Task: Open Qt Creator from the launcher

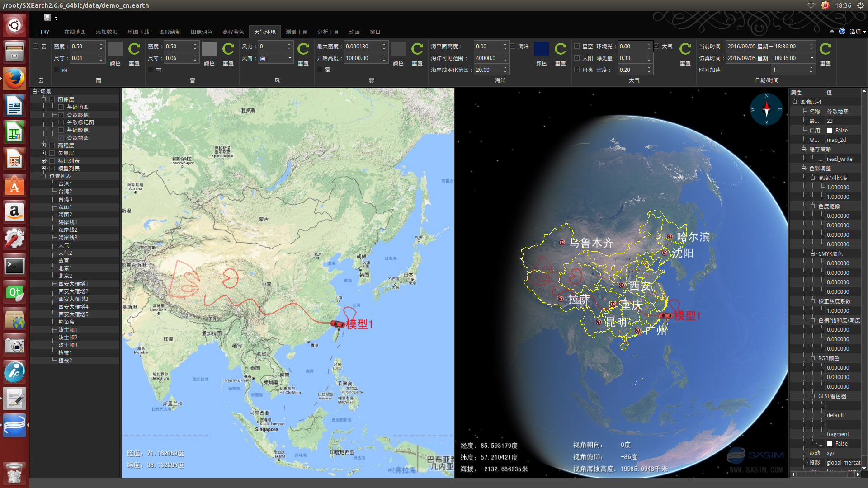Action: point(14,293)
